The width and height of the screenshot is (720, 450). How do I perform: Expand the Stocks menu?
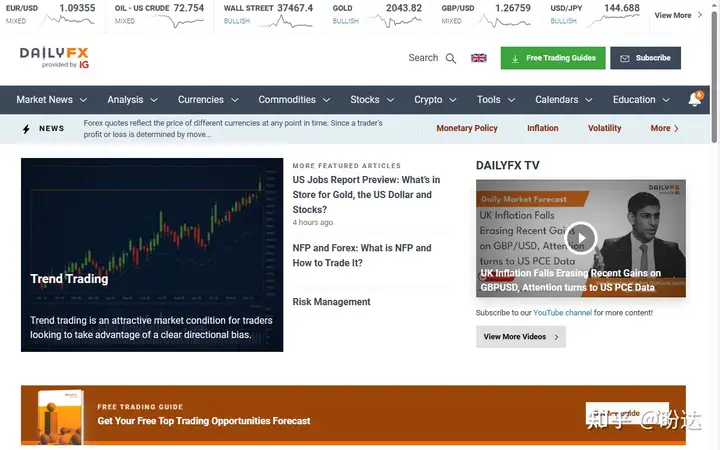(372, 100)
